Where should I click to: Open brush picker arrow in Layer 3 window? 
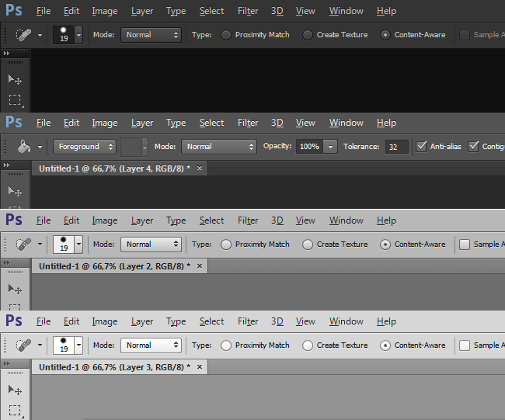(78, 345)
